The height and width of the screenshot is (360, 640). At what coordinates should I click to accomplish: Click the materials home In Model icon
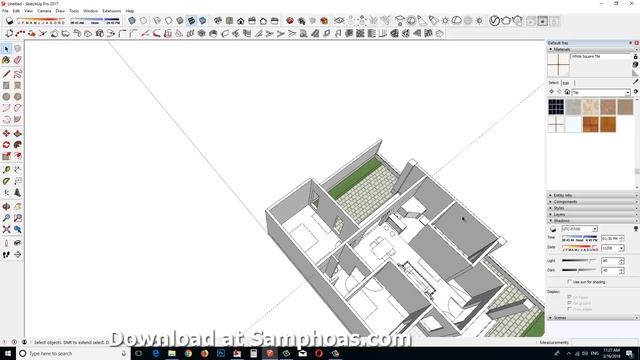(x=567, y=92)
